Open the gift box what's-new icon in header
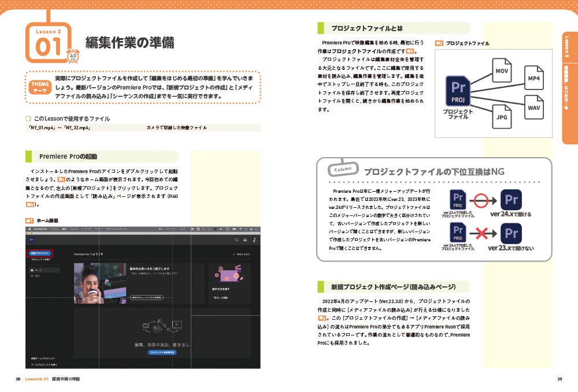 [245, 240]
